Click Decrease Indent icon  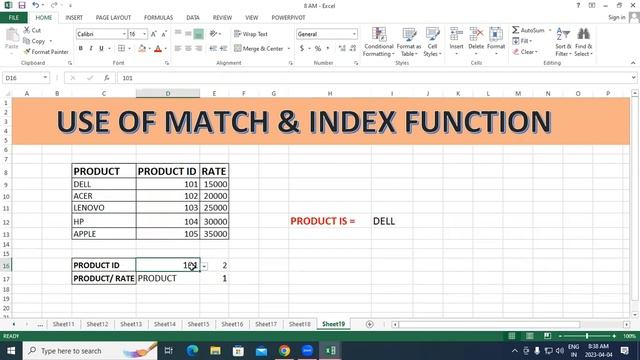(x=213, y=49)
